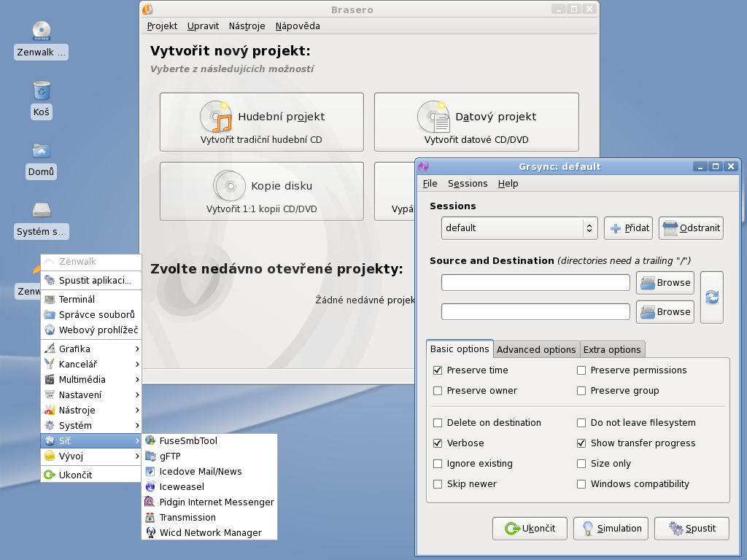The width and height of the screenshot is (747, 560).
Task: Enable the Ignore existing checkbox
Action: tap(438, 463)
